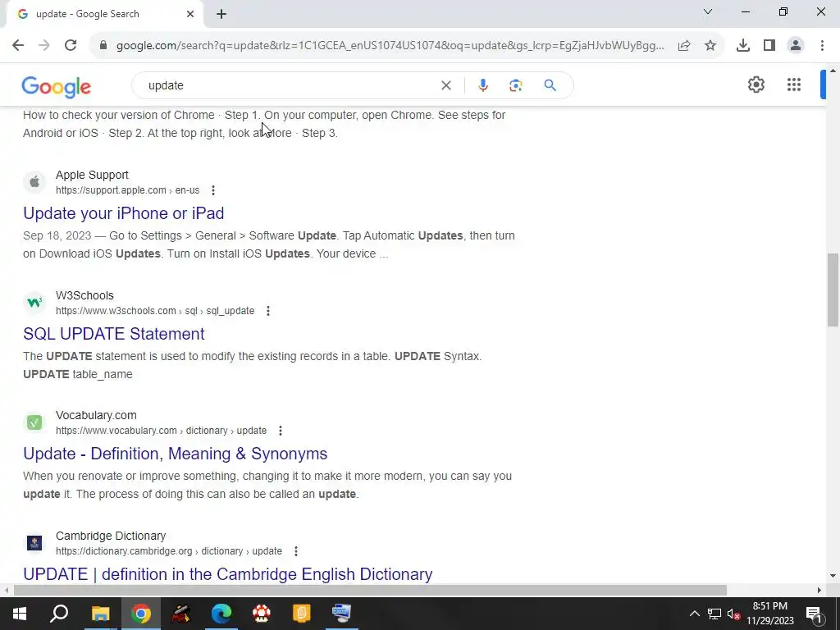Screen dimensions: 840x630
Task: Click the Vocabulary.com favicon
Action: pos(34,422)
